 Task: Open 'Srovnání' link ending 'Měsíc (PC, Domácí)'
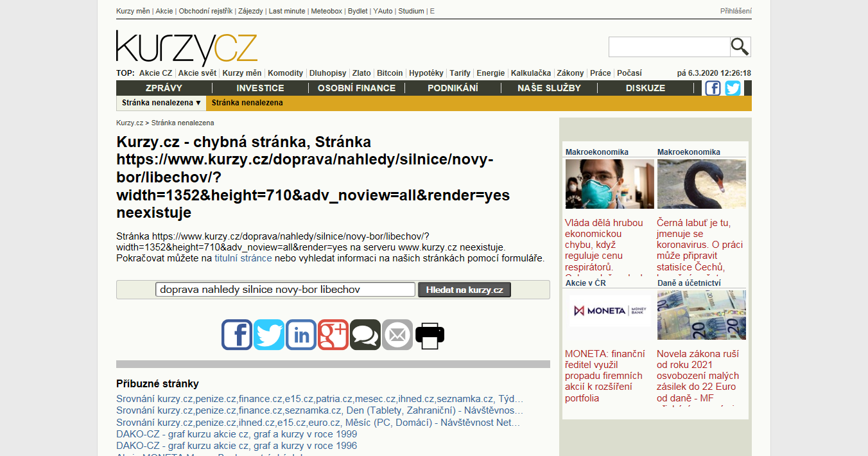(x=318, y=423)
